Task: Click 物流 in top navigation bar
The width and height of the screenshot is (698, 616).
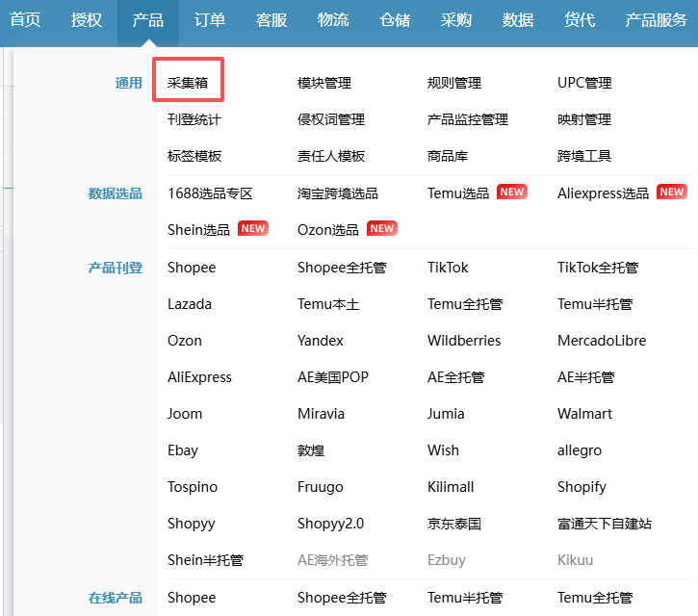Action: pyautogui.click(x=333, y=20)
